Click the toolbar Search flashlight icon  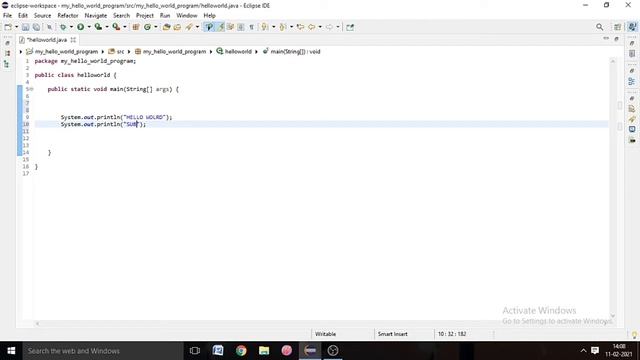pyautogui.click(x=189, y=27)
